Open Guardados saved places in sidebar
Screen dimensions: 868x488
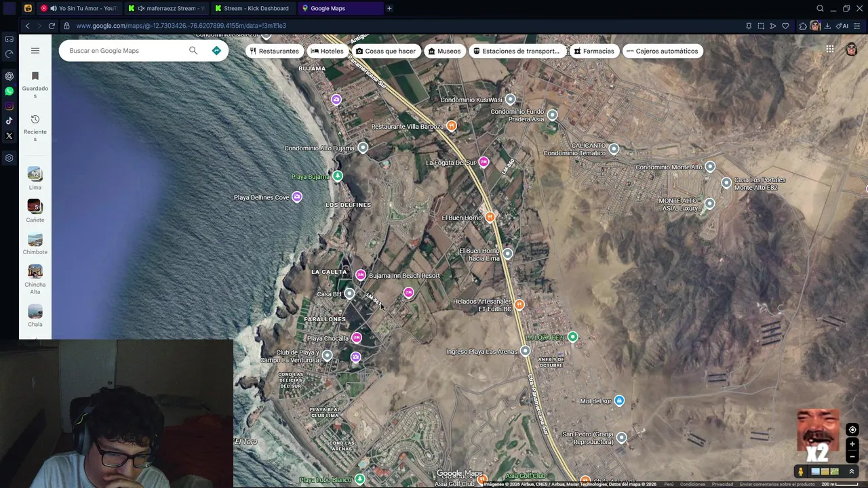coord(35,84)
